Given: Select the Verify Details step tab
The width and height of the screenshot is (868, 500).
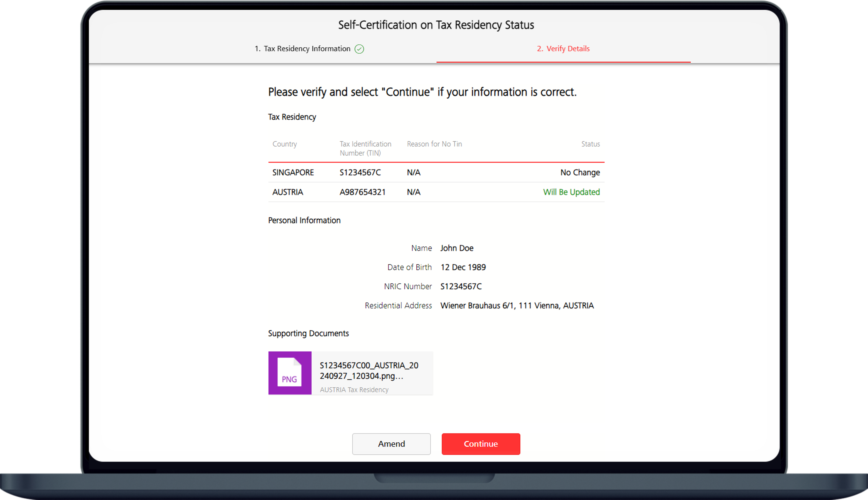Looking at the screenshot, I should (x=563, y=49).
